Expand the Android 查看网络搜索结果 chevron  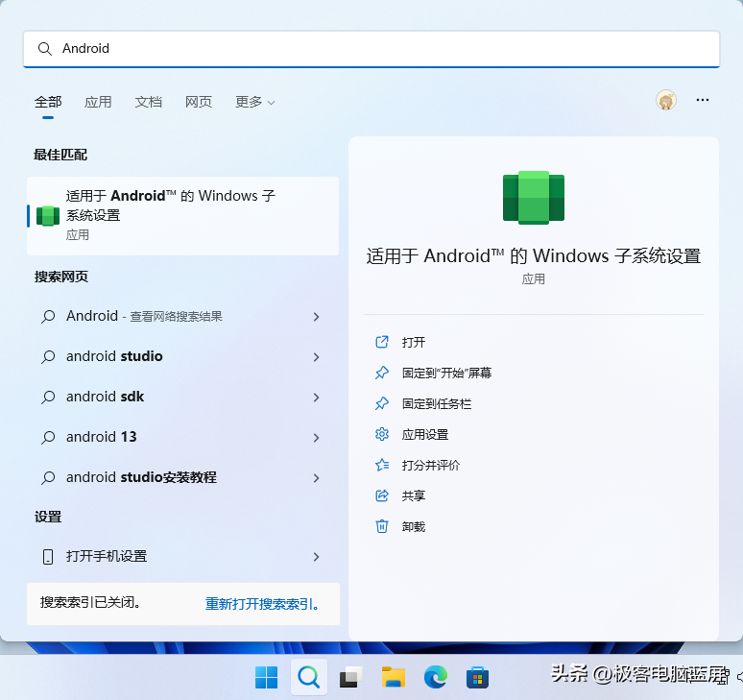[317, 317]
